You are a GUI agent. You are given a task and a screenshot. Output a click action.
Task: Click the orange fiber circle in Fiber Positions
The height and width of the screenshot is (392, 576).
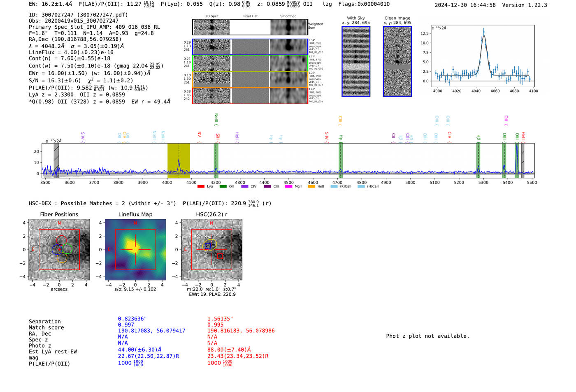[62, 258]
